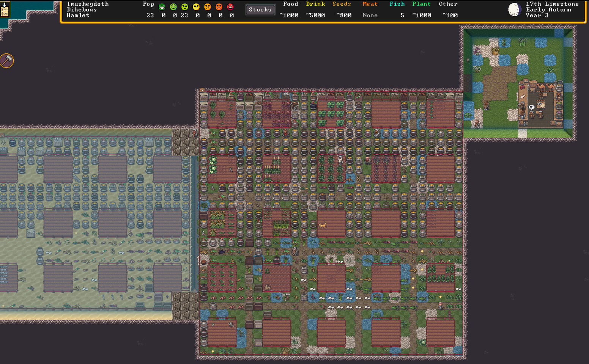Select the Drink stock heading
The width and height of the screenshot is (589, 364).
pos(315,4)
